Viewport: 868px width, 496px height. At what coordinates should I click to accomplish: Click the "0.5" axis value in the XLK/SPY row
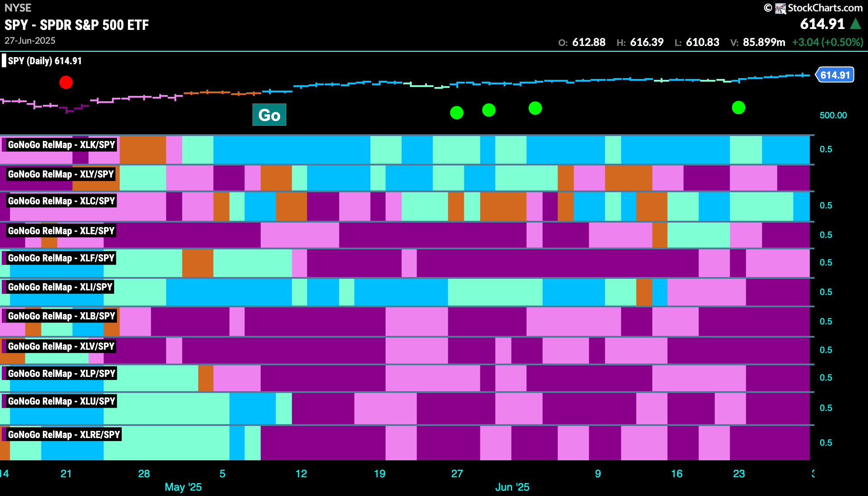click(826, 149)
